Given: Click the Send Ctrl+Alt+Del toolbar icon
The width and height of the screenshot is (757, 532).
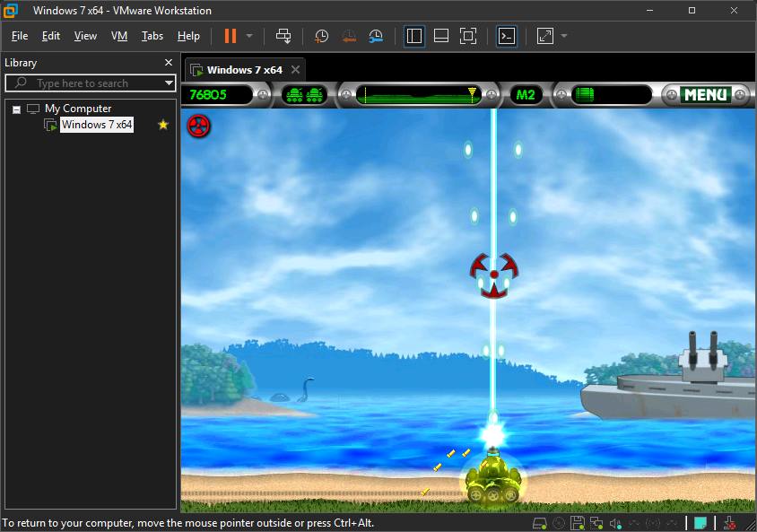Looking at the screenshot, I should 283,36.
